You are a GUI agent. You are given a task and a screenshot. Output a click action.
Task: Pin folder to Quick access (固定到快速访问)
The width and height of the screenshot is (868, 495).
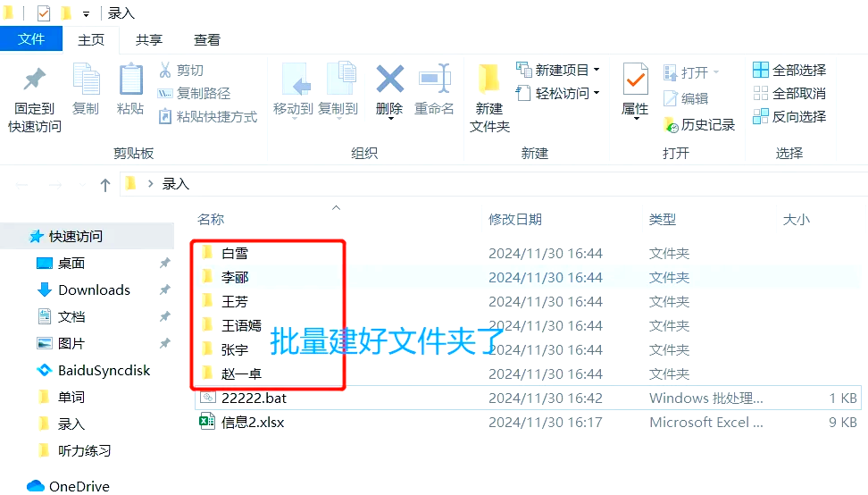(34, 100)
